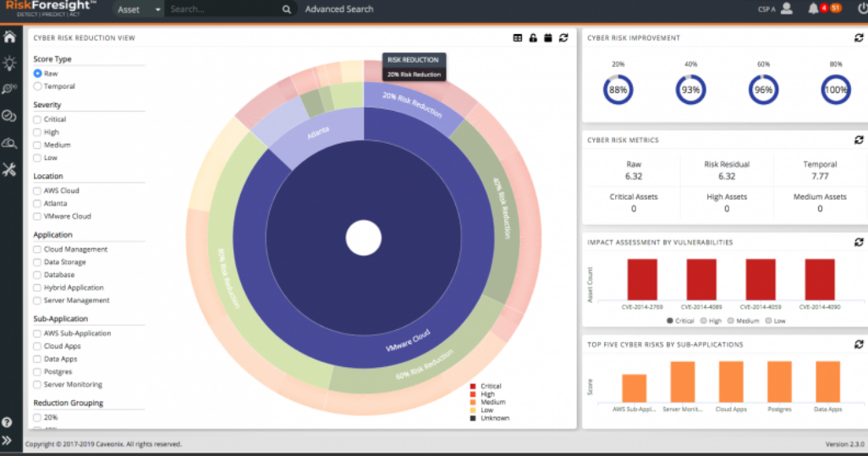
Task: Check the AWS Cloud location
Action: coord(37,190)
